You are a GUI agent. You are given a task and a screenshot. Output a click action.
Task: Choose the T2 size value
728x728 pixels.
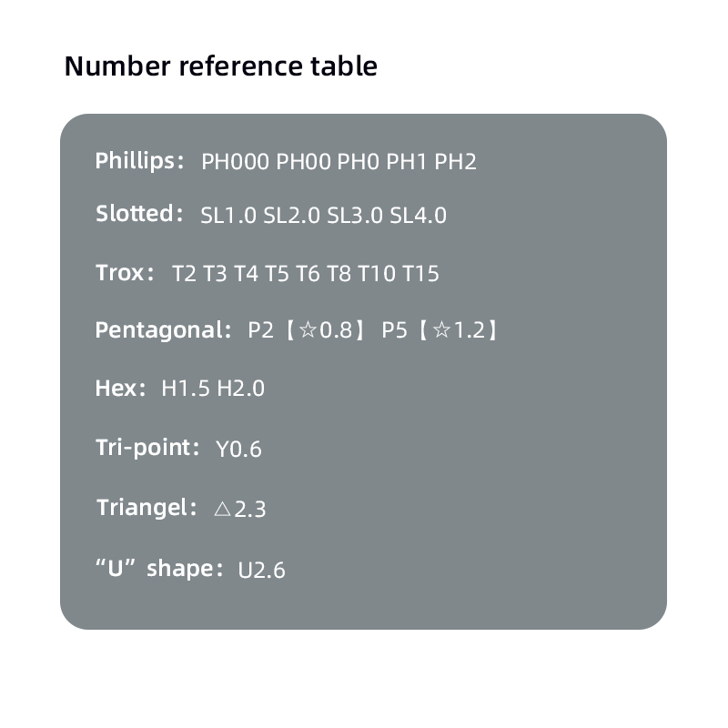[184, 274]
